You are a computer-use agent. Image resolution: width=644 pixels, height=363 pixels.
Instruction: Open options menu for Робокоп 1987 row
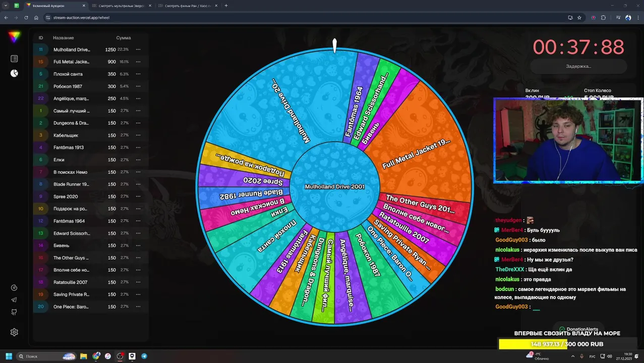coord(138,86)
